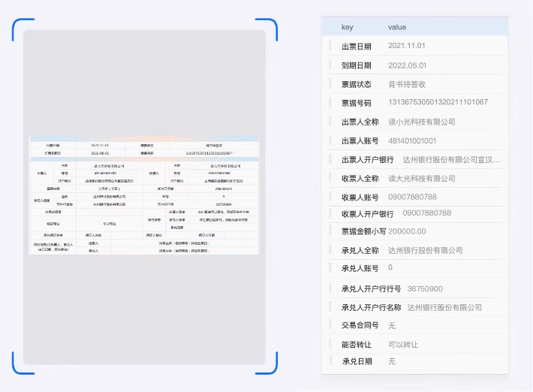533x392 pixels.
Task: Select the truncated value 达州银行股份有限公司宣汉...
Action: 451,159
